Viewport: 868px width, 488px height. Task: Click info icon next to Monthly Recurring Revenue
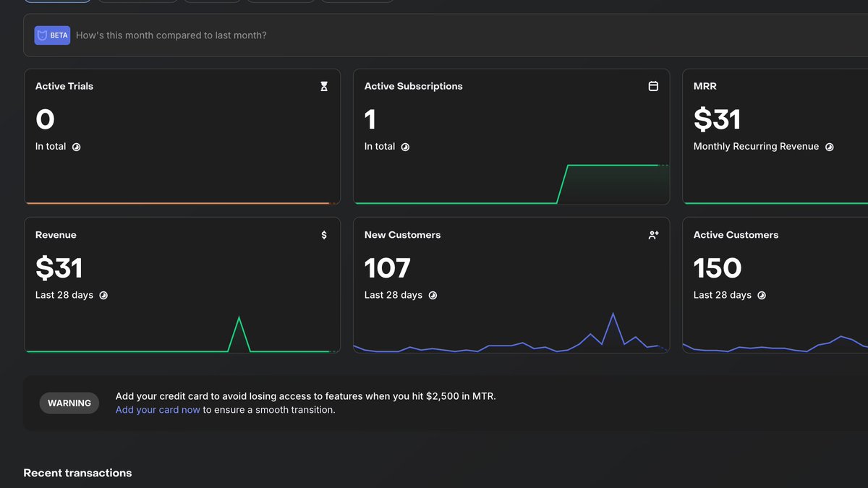click(x=829, y=147)
